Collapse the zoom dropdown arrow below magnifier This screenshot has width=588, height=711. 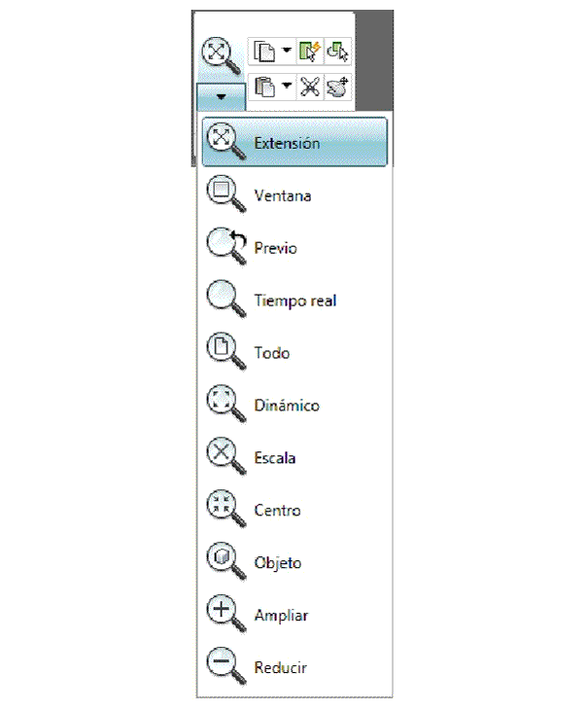[221, 96]
